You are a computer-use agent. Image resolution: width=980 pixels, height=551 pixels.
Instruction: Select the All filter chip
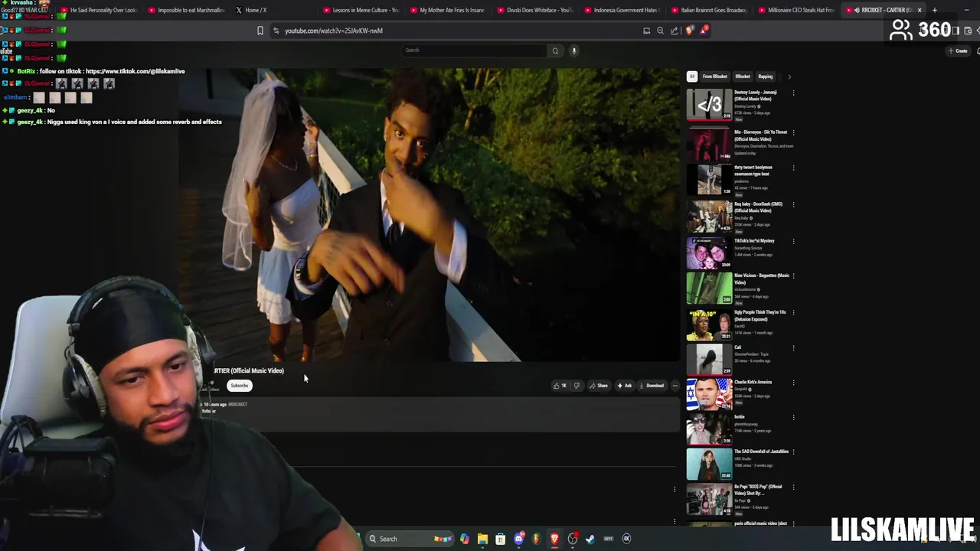[691, 77]
